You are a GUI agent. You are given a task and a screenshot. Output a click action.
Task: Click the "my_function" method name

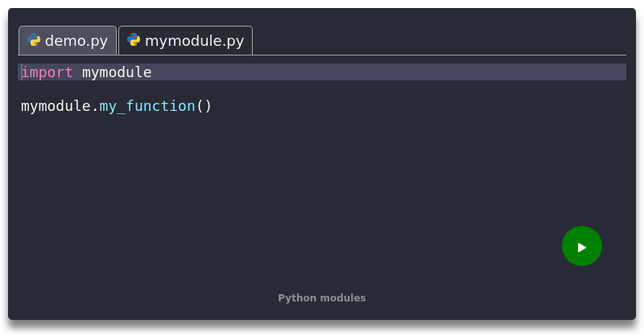(147, 106)
